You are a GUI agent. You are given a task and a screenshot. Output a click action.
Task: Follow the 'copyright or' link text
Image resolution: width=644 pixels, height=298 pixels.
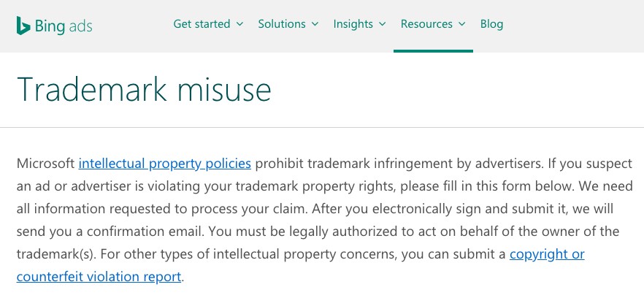[x=547, y=254]
